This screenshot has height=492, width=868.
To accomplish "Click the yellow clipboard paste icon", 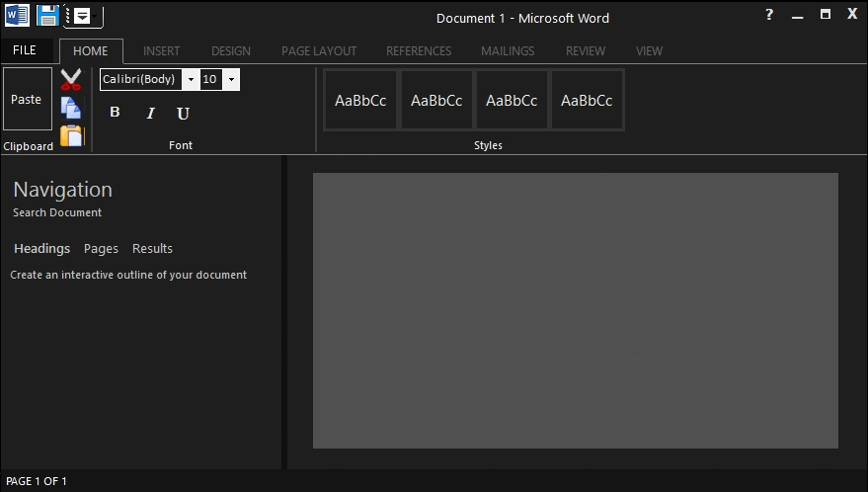I will click(x=72, y=135).
